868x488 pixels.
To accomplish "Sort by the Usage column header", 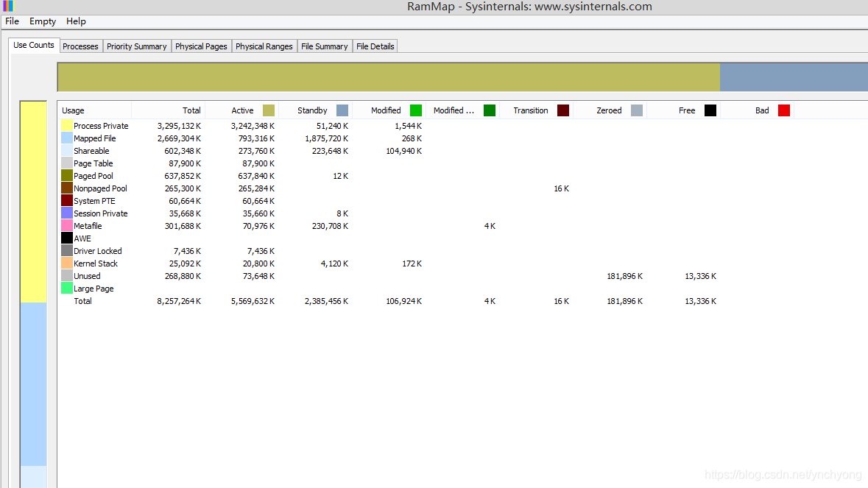I will pos(95,110).
